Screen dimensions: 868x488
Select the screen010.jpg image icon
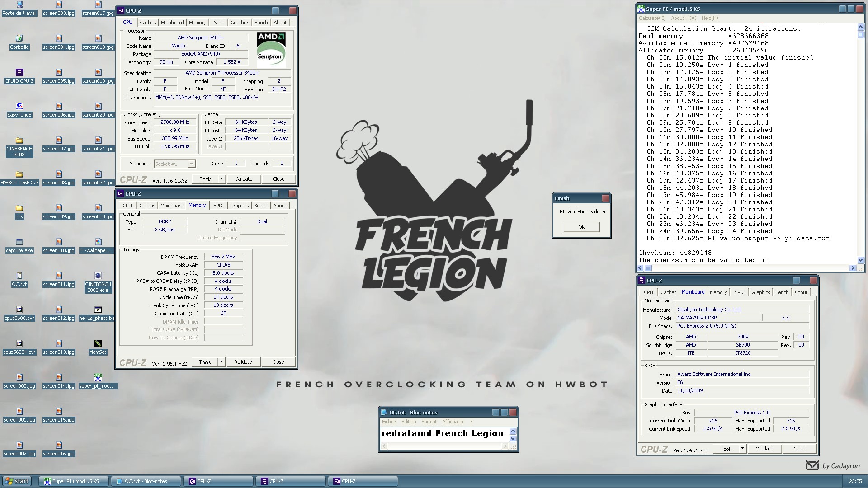click(59, 246)
